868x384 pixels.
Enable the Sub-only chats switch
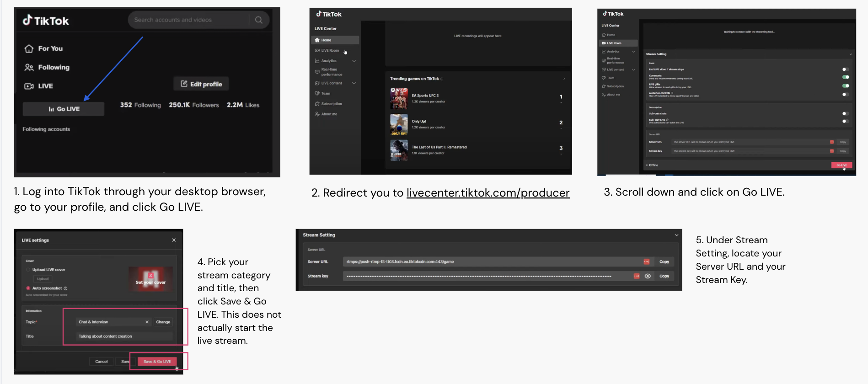(846, 113)
